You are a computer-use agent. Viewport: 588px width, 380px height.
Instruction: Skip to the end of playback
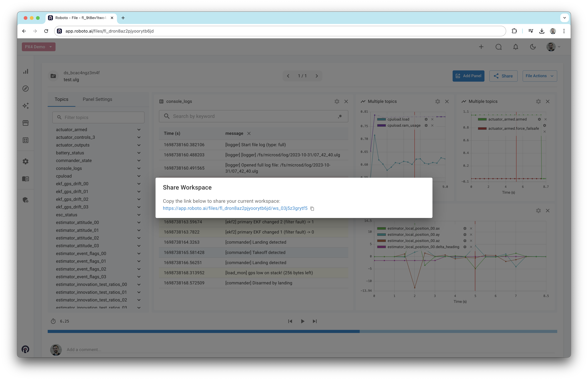point(315,321)
